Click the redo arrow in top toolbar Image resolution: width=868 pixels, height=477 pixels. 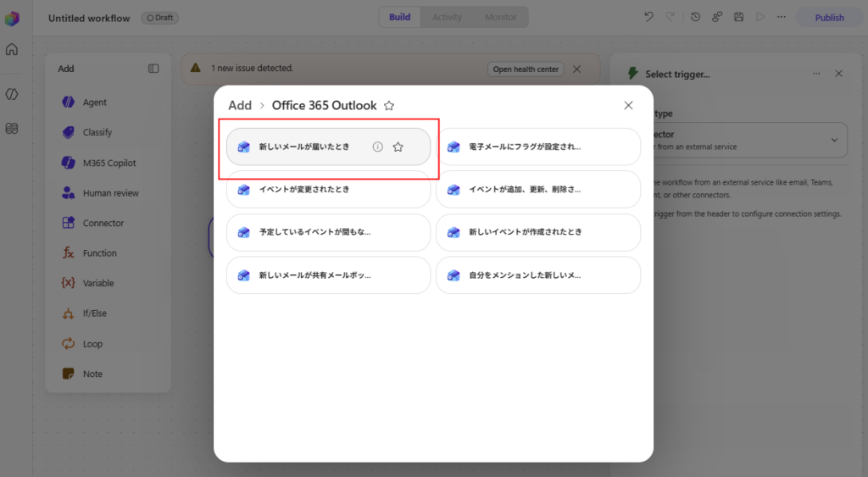(x=670, y=17)
